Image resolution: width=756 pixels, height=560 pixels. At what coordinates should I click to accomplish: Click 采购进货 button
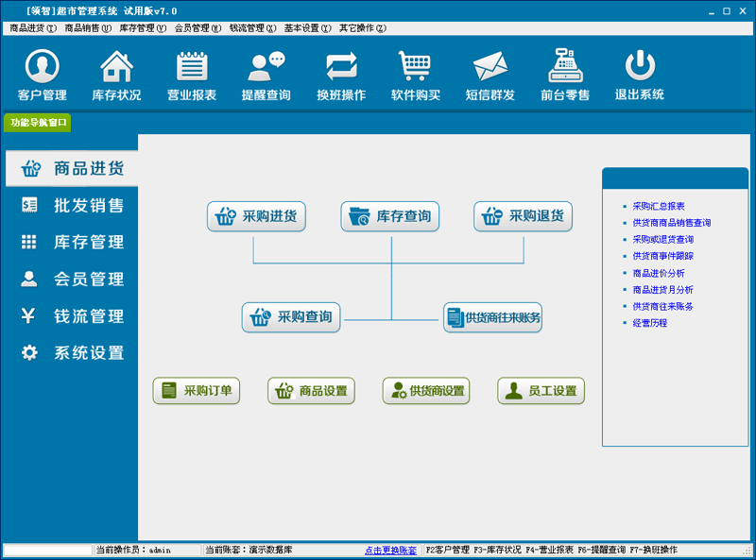[256, 216]
